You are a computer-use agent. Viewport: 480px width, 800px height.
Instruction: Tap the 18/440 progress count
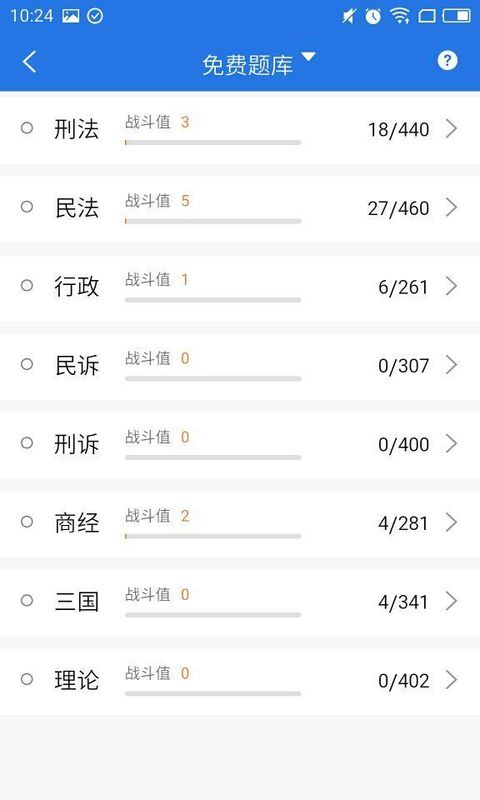pyautogui.click(x=398, y=130)
